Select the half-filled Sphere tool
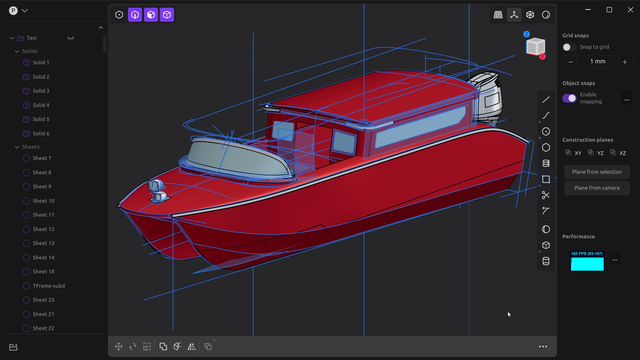This screenshot has height=360, width=640. [546, 229]
